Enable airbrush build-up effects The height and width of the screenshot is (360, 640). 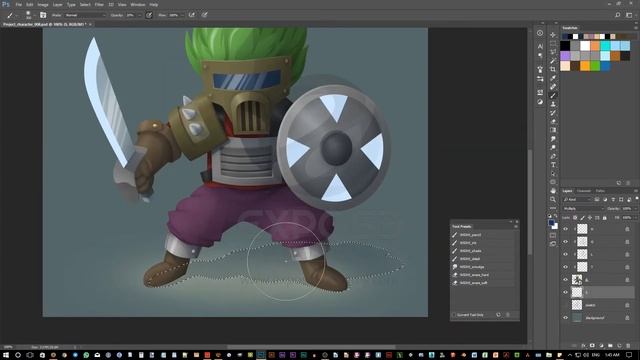coord(191,15)
